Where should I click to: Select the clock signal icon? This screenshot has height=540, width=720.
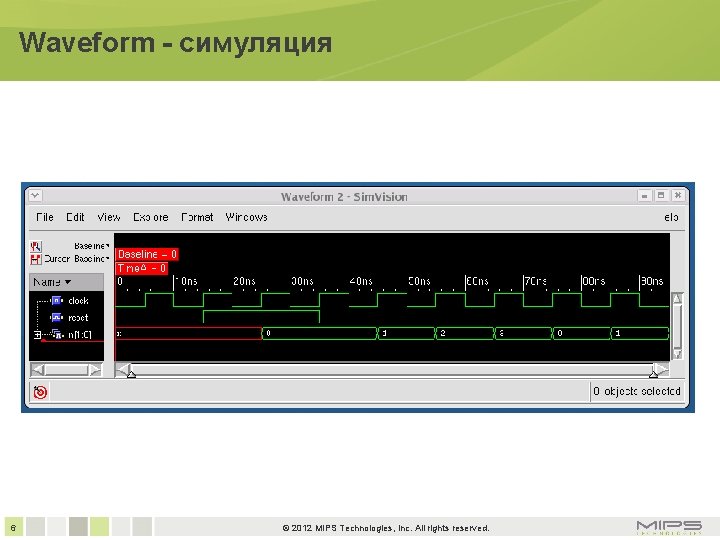(57, 301)
